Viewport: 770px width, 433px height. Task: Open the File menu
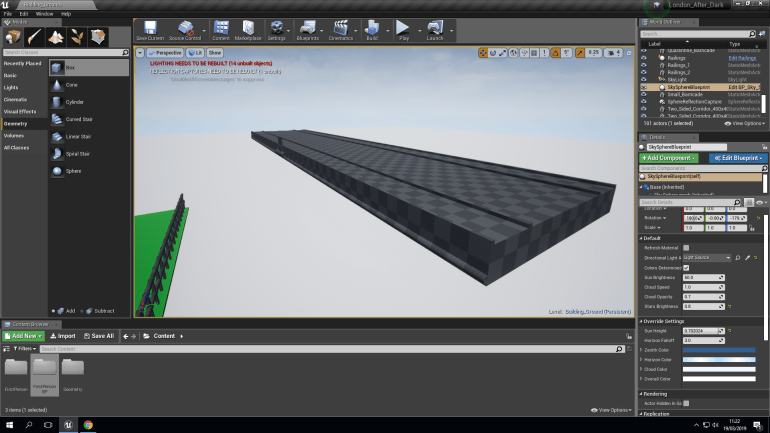[8, 14]
